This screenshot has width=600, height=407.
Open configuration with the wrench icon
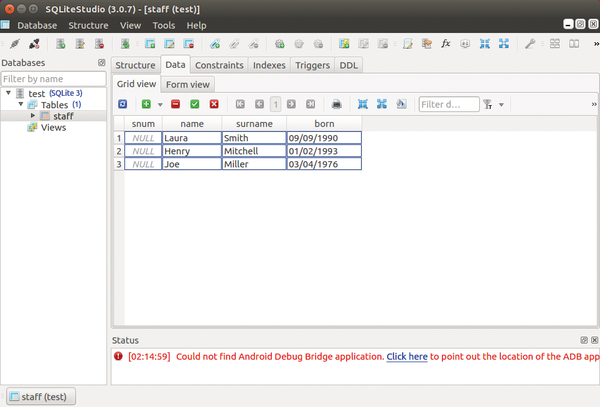[x=530, y=44]
